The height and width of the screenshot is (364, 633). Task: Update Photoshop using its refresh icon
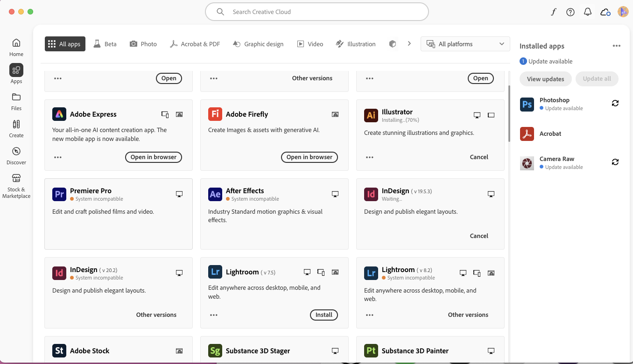tap(615, 103)
